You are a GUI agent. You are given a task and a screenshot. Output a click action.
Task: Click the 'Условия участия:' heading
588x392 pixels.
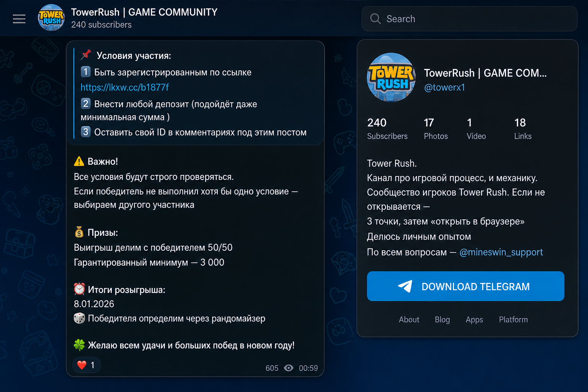pyautogui.click(x=134, y=56)
